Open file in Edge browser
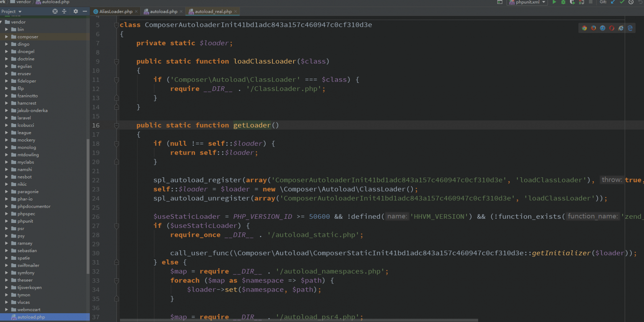 pyautogui.click(x=630, y=28)
